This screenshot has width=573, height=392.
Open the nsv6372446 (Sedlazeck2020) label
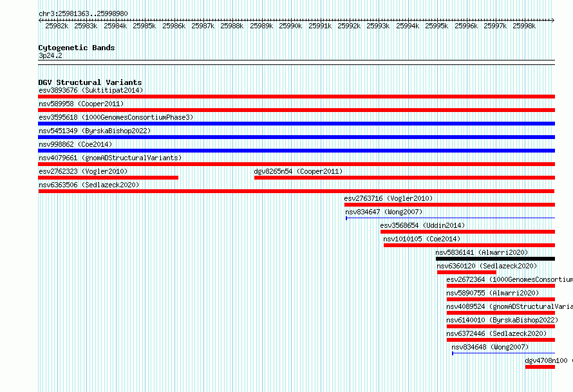point(496,333)
